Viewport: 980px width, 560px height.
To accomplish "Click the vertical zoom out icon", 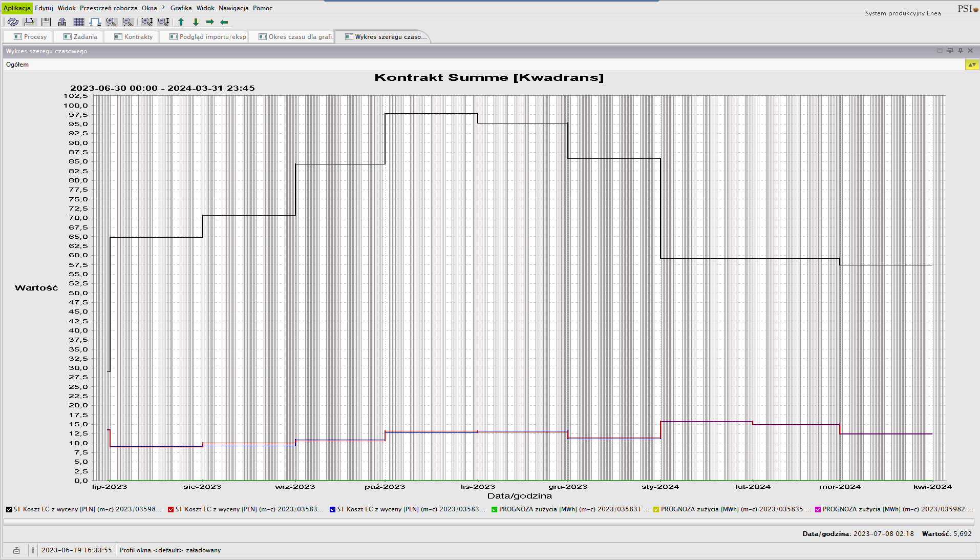I will 164,22.
